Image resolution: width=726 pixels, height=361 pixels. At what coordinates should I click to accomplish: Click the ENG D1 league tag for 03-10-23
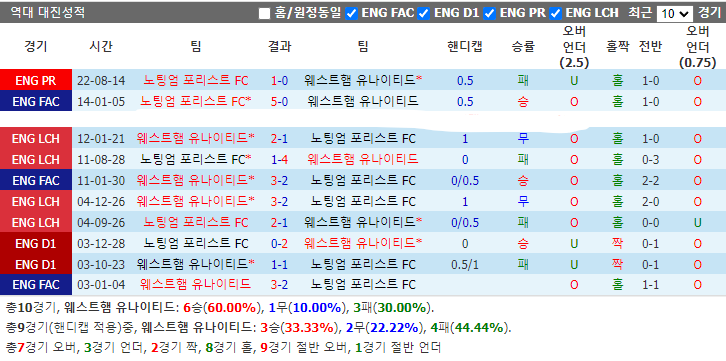click(36, 264)
